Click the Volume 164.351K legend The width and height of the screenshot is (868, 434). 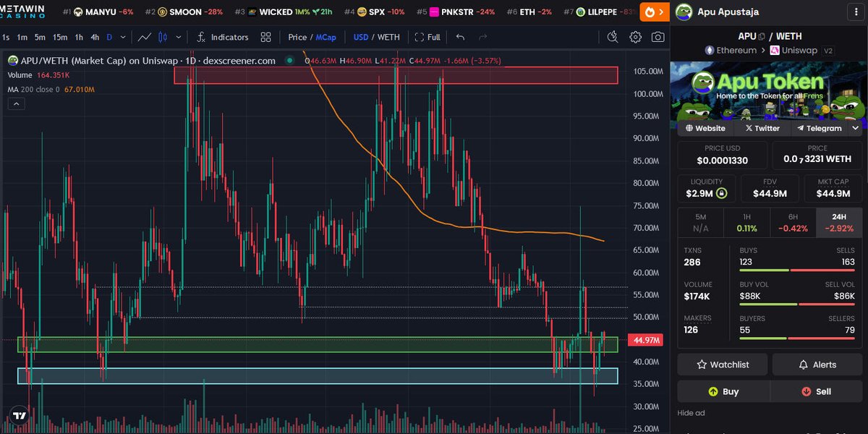[x=38, y=75]
